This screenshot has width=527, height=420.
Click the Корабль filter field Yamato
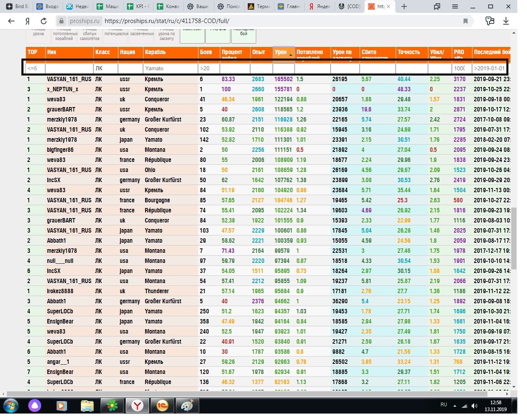[x=171, y=68]
